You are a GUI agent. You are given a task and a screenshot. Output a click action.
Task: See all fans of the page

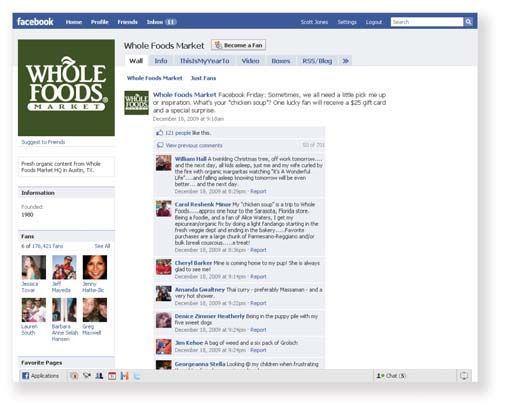[x=102, y=246]
